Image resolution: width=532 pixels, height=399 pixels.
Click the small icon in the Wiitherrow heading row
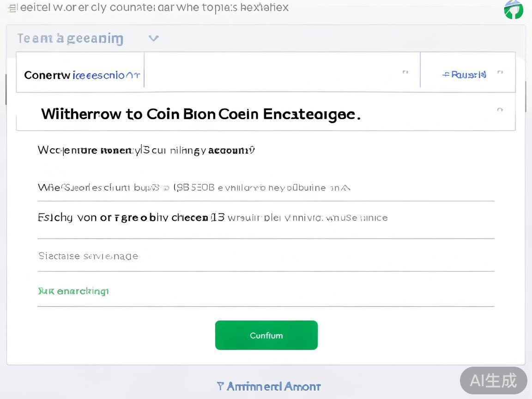(x=500, y=110)
